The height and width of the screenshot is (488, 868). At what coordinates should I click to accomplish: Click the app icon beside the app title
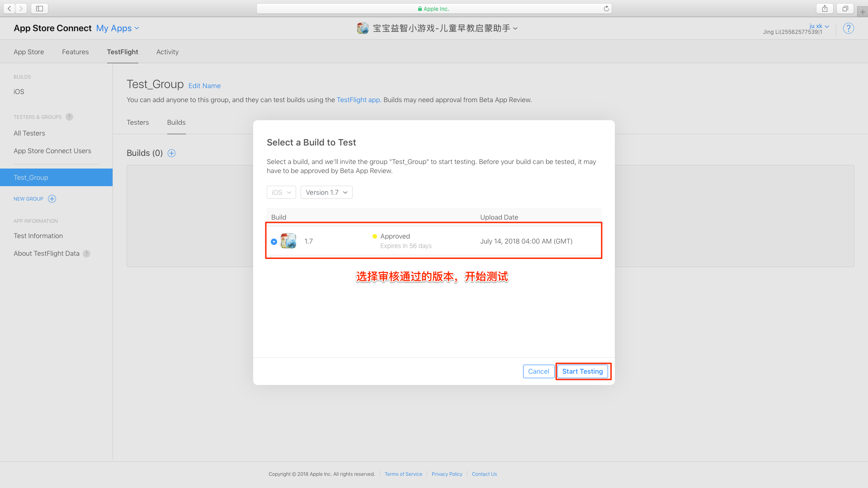(363, 28)
